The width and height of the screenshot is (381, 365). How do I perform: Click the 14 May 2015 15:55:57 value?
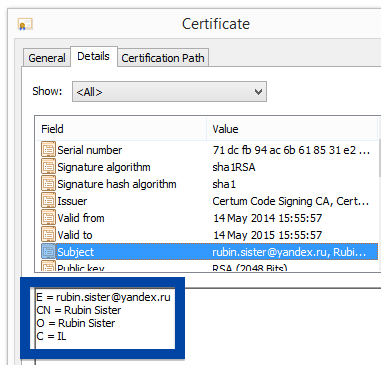click(267, 235)
